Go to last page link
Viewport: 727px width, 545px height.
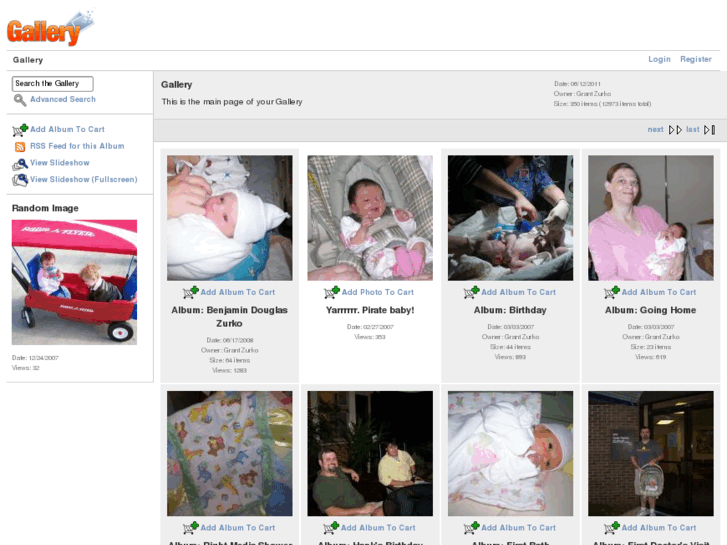[693, 129]
